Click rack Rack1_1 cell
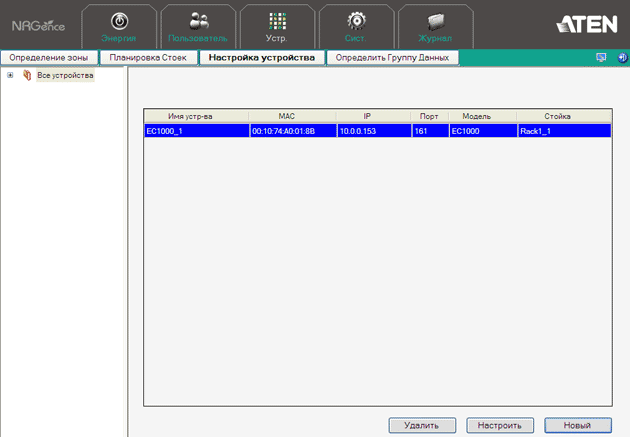 click(565, 131)
